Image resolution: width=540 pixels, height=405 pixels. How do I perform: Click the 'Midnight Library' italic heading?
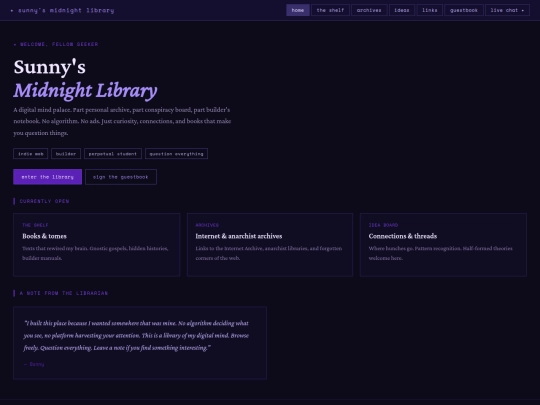(85, 91)
